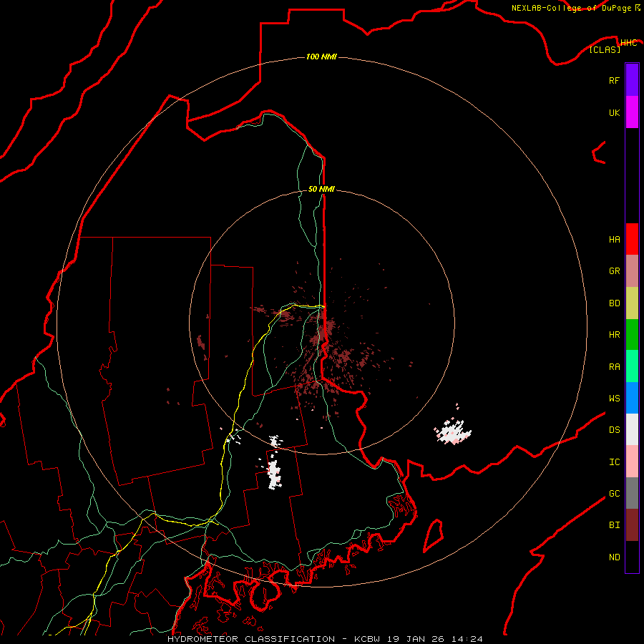Click the DS legend label
The height and width of the screenshot is (644, 644).
tap(614, 429)
